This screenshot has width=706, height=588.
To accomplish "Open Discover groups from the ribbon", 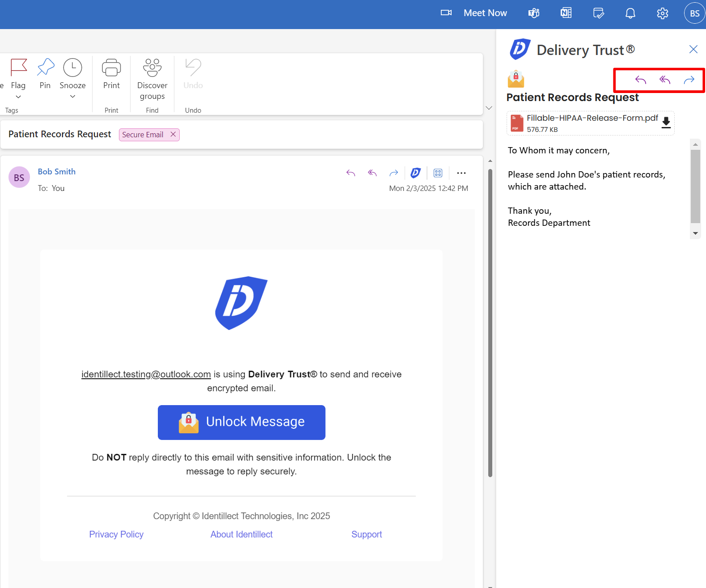I will 152,79.
